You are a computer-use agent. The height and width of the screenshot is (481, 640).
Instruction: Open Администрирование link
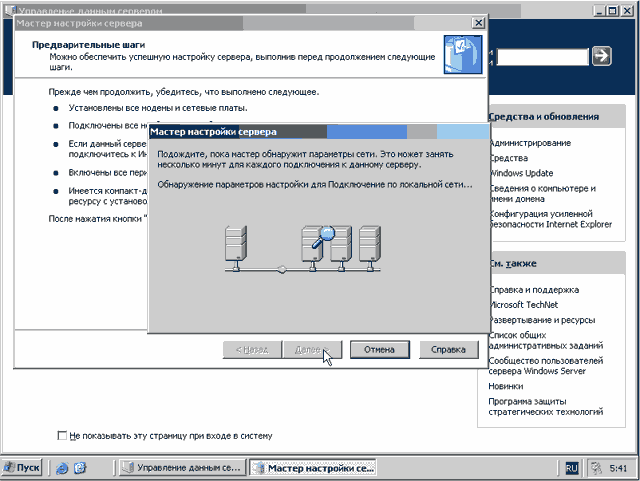530,143
